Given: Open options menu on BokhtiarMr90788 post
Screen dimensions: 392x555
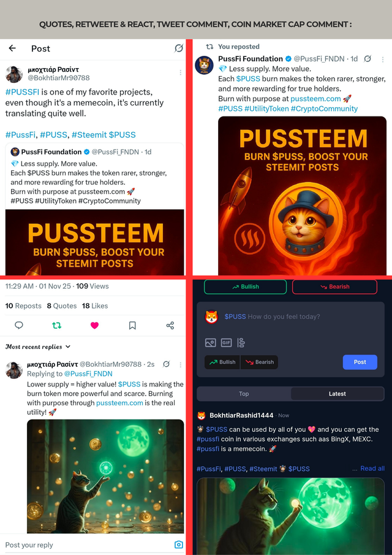Looking at the screenshot, I should (180, 72).
